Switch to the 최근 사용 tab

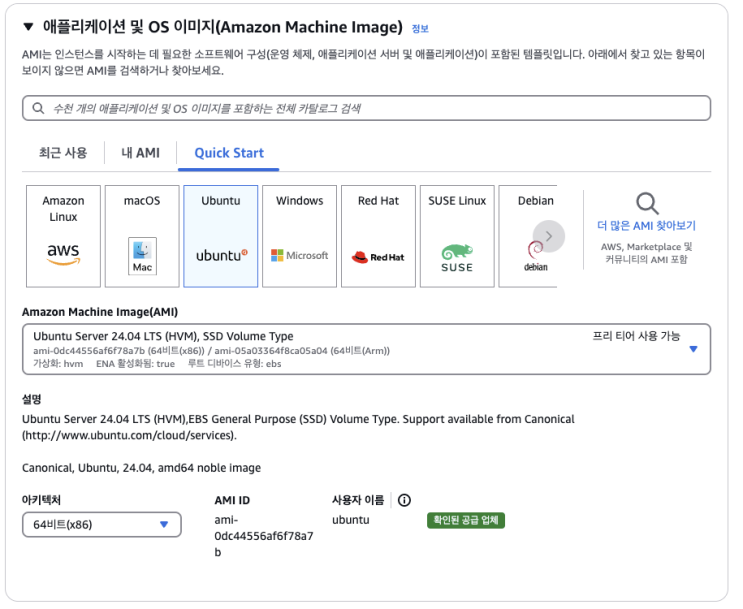point(63,153)
